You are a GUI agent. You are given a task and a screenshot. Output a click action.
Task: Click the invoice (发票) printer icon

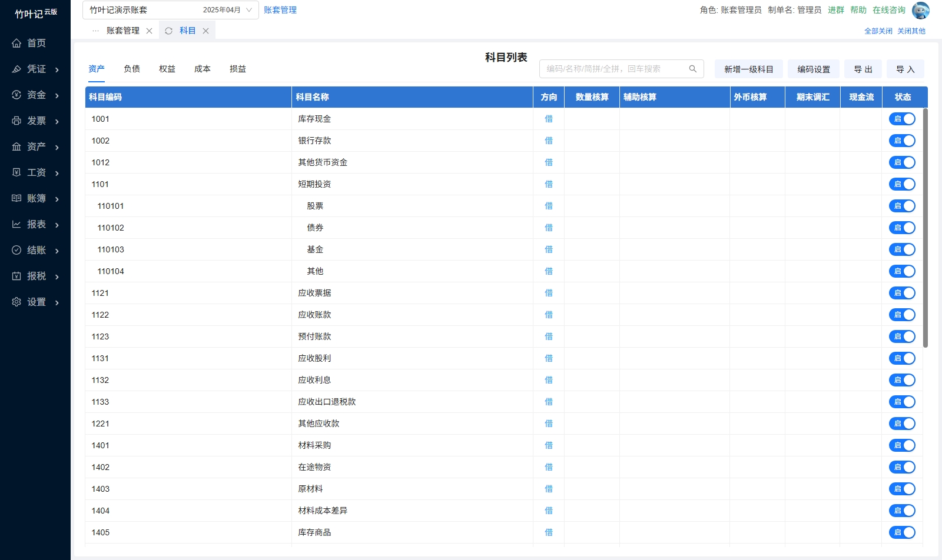16,121
